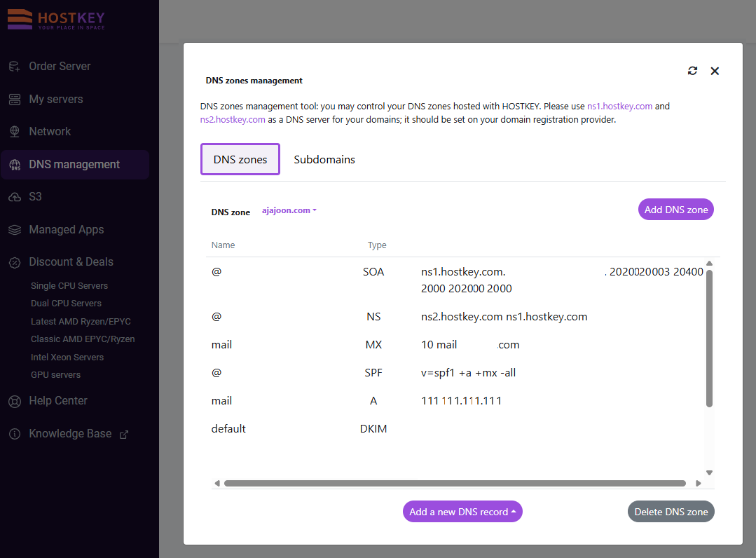
Task: Open Latest AMD Ryzen/EPYC deals
Action: coord(81,322)
